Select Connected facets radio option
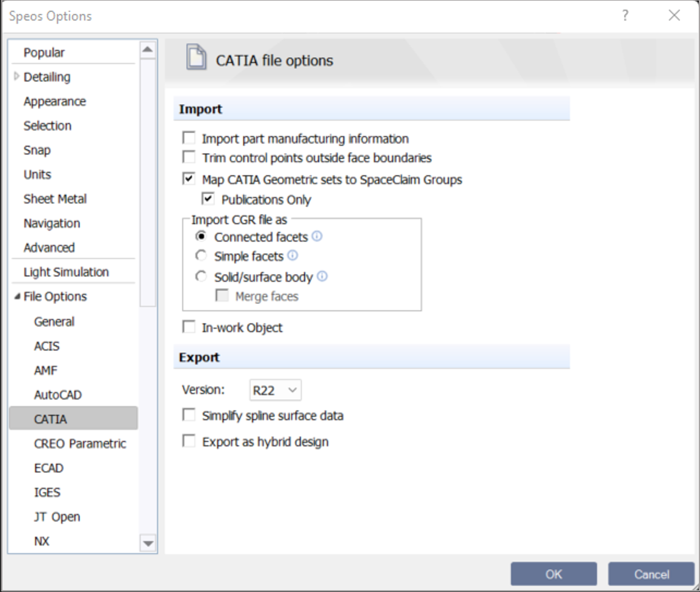Screen dimensions: 700x592 (x=201, y=236)
